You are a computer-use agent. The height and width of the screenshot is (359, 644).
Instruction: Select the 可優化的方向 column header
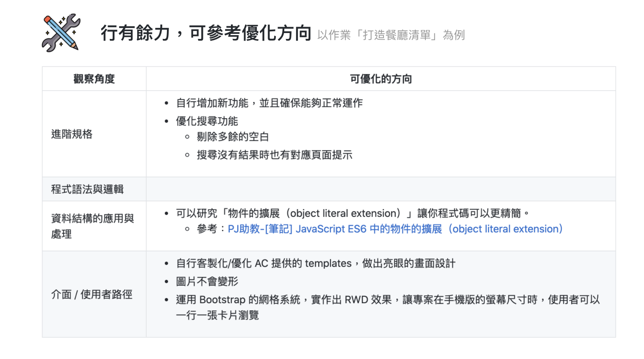(381, 79)
